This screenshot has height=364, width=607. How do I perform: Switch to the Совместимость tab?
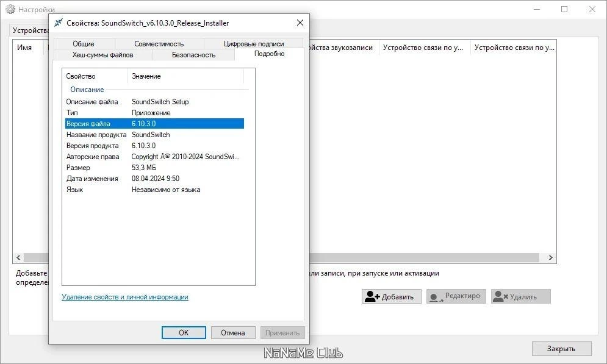pyautogui.click(x=159, y=44)
